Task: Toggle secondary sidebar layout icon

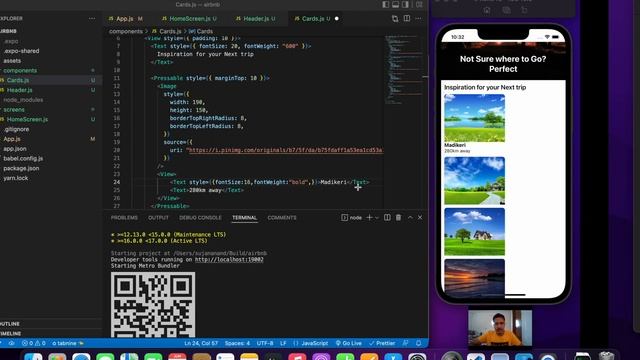Action: pyautogui.click(x=405, y=4)
